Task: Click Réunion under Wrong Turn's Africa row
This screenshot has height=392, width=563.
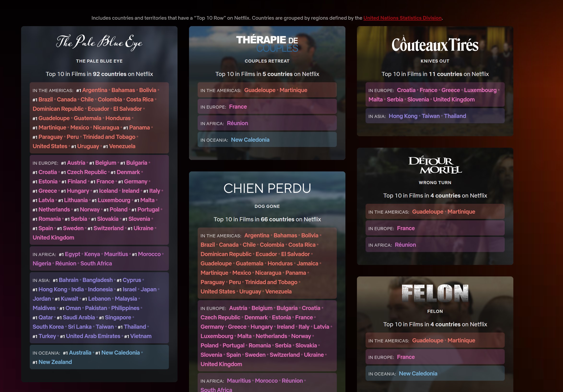Action: pos(405,245)
